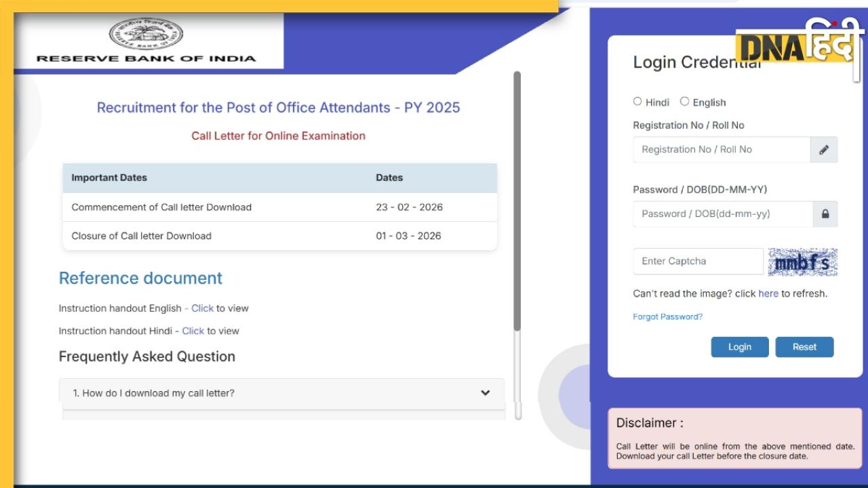Image resolution: width=868 pixels, height=488 pixels.
Task: Click the Reset button
Action: click(804, 347)
